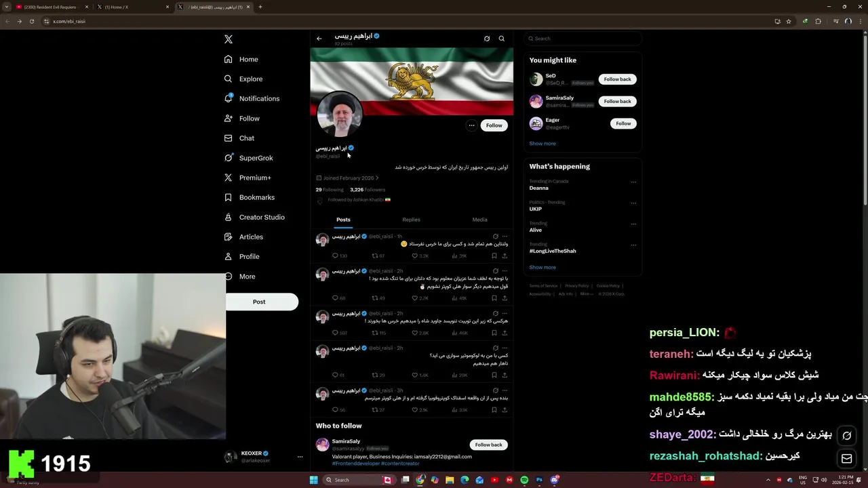This screenshot has width=868, height=488.
Task: Click the X logo in sidebar
Action: coord(229,39)
